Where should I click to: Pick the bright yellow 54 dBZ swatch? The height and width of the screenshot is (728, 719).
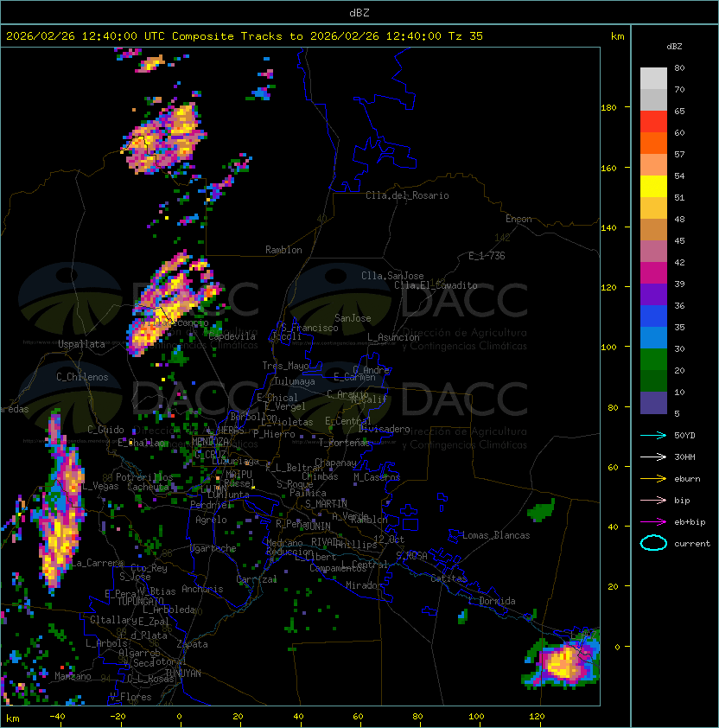[653, 187]
